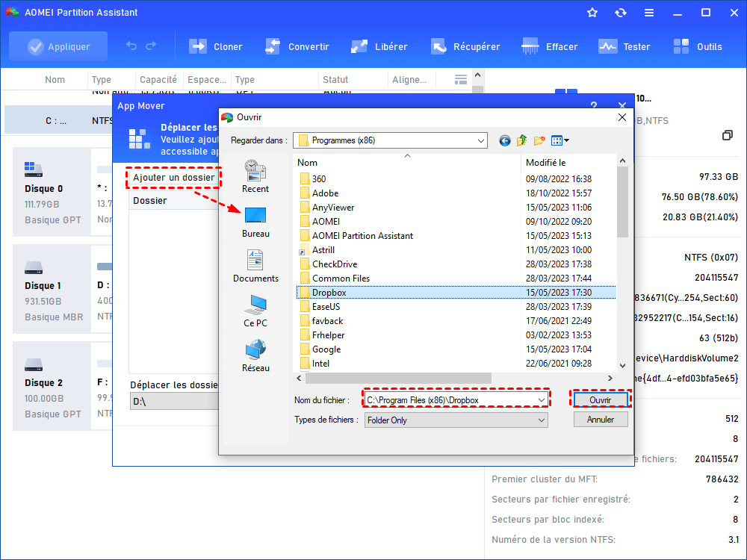Select Documents in the Ouvrir sidebar
747x560 pixels.
[x=255, y=267]
